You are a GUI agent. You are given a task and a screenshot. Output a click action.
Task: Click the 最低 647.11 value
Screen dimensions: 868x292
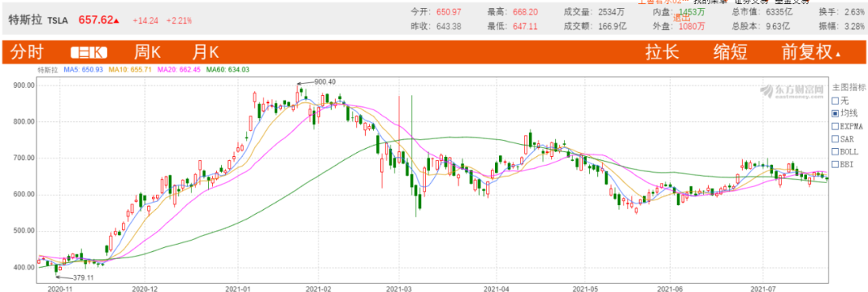525,26
